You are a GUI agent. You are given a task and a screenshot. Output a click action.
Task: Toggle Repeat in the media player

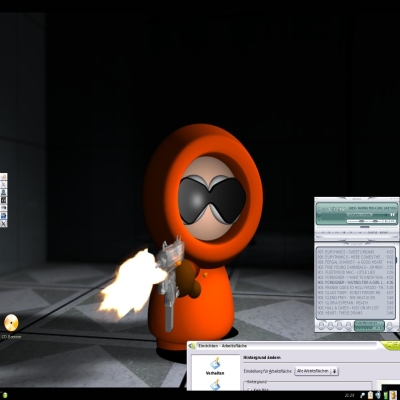pyautogui.click(x=384, y=233)
